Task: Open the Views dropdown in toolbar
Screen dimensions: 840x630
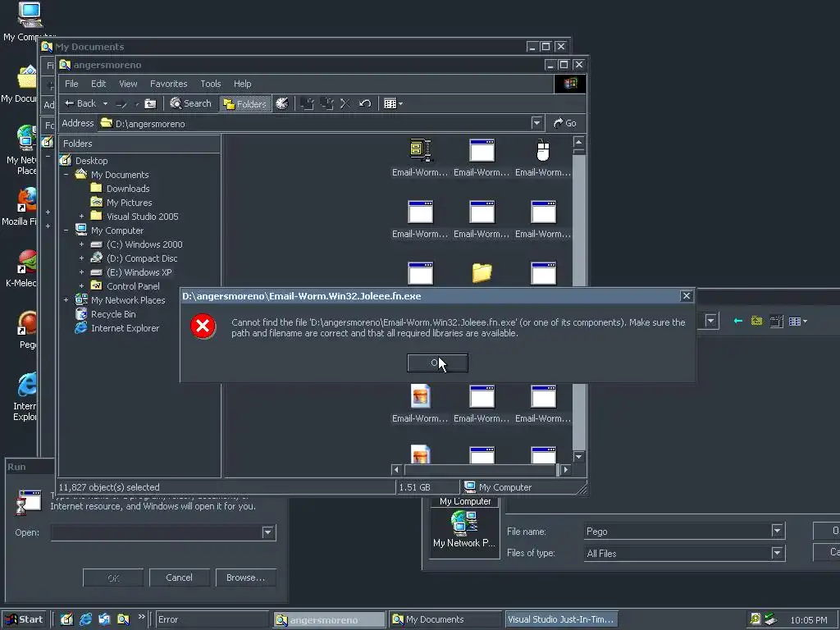Action: tap(393, 103)
